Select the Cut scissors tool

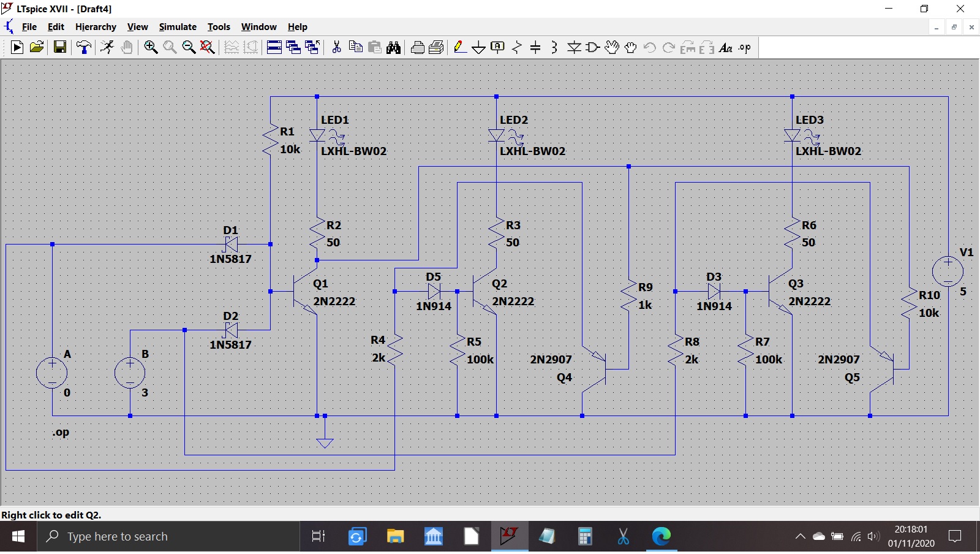pyautogui.click(x=336, y=47)
